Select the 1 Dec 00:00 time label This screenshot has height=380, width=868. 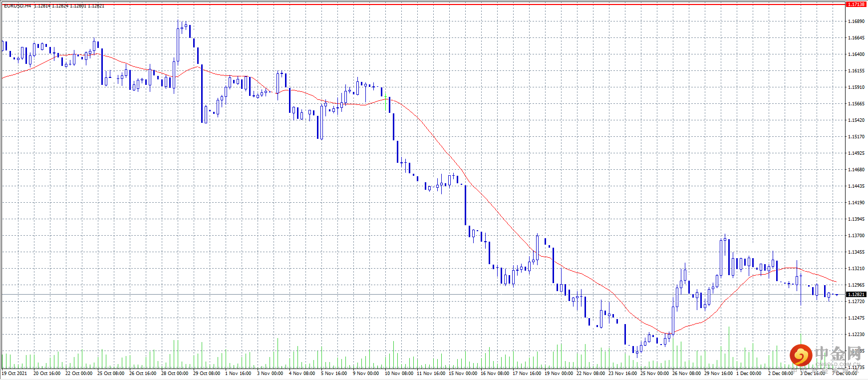pos(749,374)
